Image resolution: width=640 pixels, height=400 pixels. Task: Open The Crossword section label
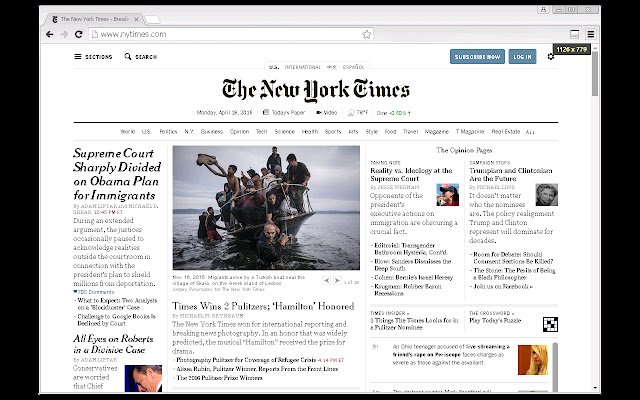click(x=491, y=313)
